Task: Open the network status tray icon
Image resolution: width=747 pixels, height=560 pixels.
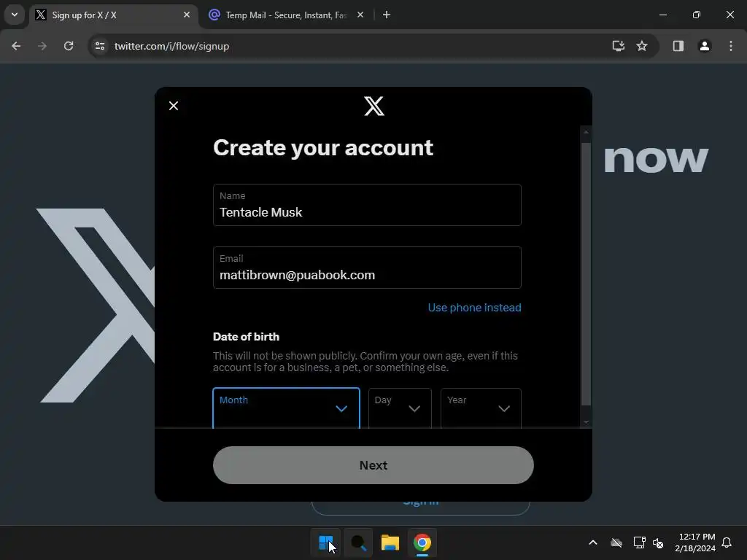Action: 639,542
